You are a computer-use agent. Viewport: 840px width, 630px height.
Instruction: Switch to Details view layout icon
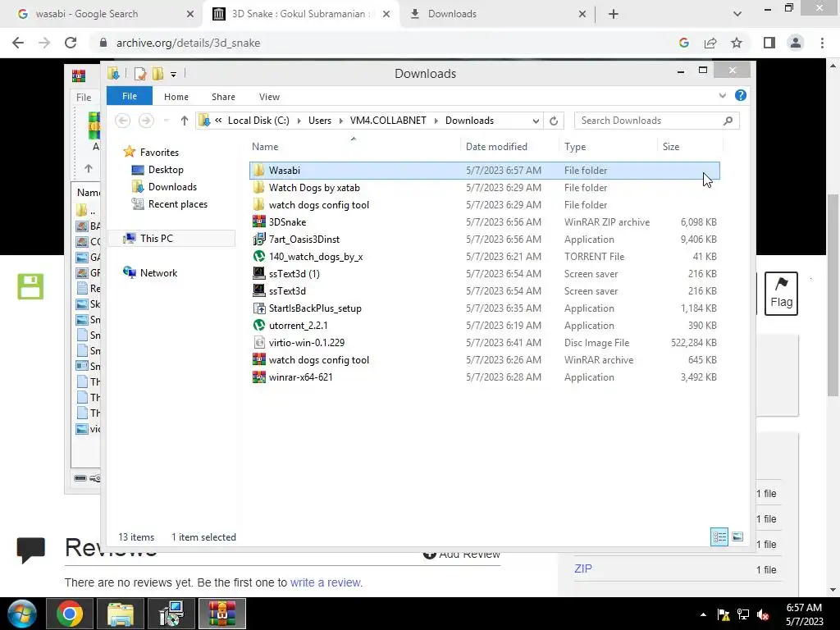coord(719,536)
